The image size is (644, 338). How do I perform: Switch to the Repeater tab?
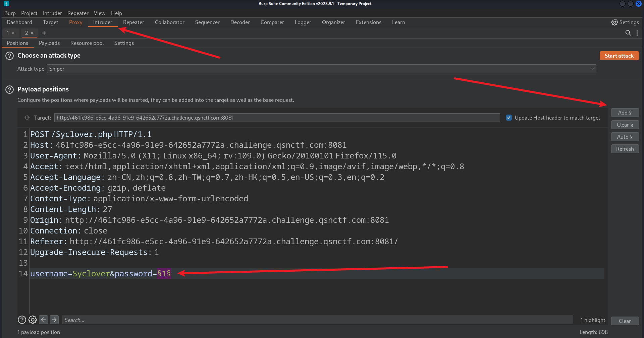click(x=133, y=22)
